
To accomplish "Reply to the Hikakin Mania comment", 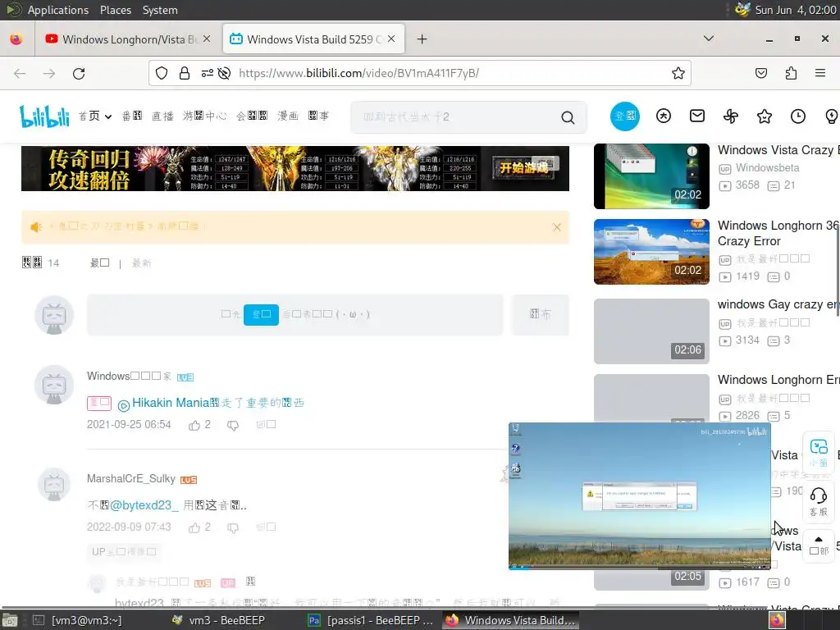I will [266, 425].
